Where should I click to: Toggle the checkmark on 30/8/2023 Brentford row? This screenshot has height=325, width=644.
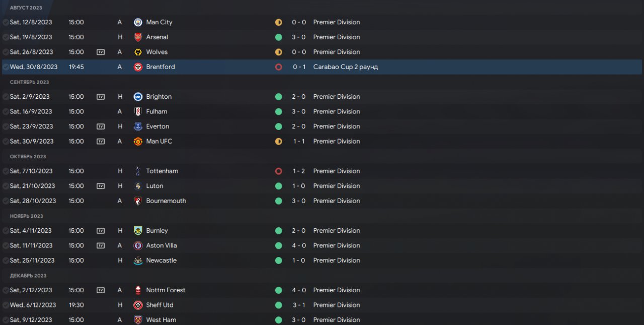point(6,67)
